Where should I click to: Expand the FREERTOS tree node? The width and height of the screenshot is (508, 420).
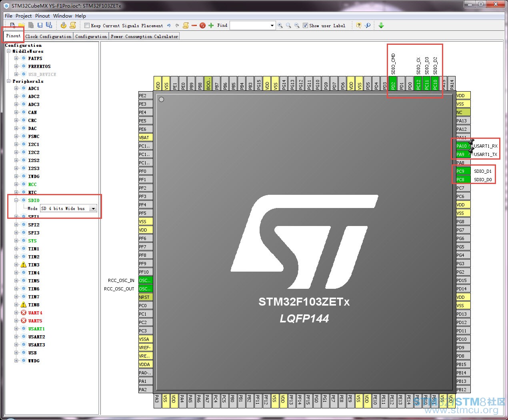pos(16,66)
